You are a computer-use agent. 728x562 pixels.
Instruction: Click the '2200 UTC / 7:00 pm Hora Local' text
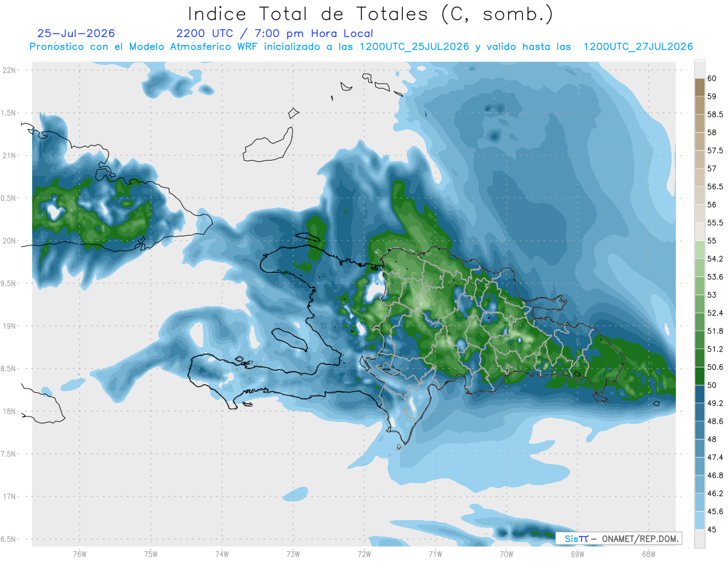pyautogui.click(x=275, y=34)
